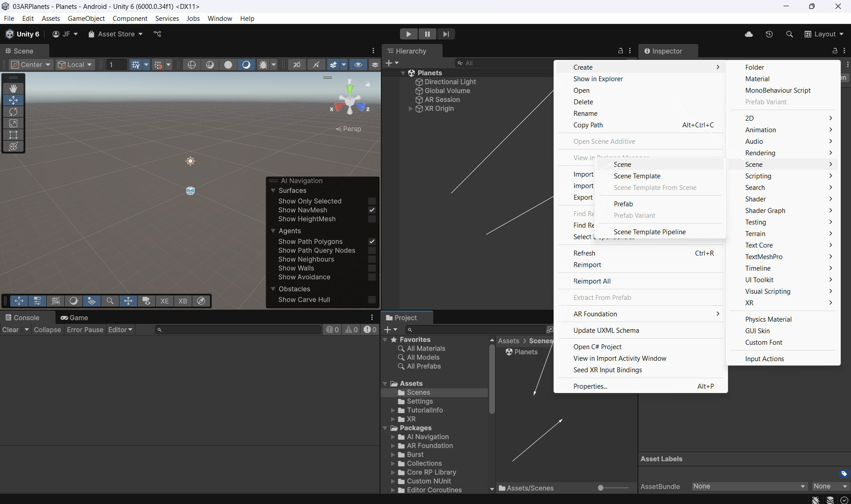The height and width of the screenshot is (504, 851).
Task: Switch to the Game tab
Action: tap(75, 318)
